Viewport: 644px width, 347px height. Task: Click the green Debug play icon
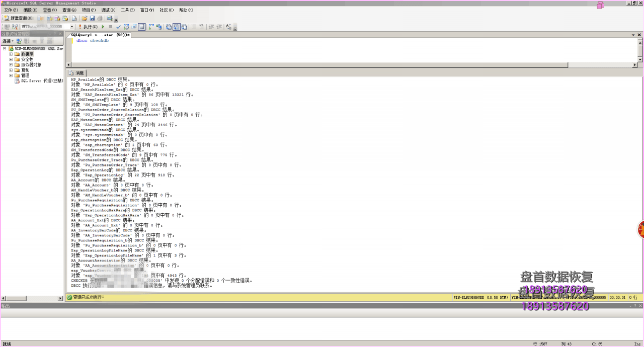pyautogui.click(x=103, y=27)
